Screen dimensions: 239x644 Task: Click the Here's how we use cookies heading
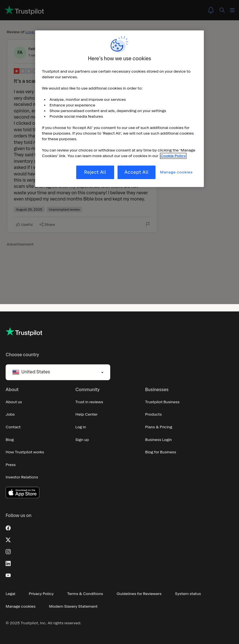tap(119, 59)
